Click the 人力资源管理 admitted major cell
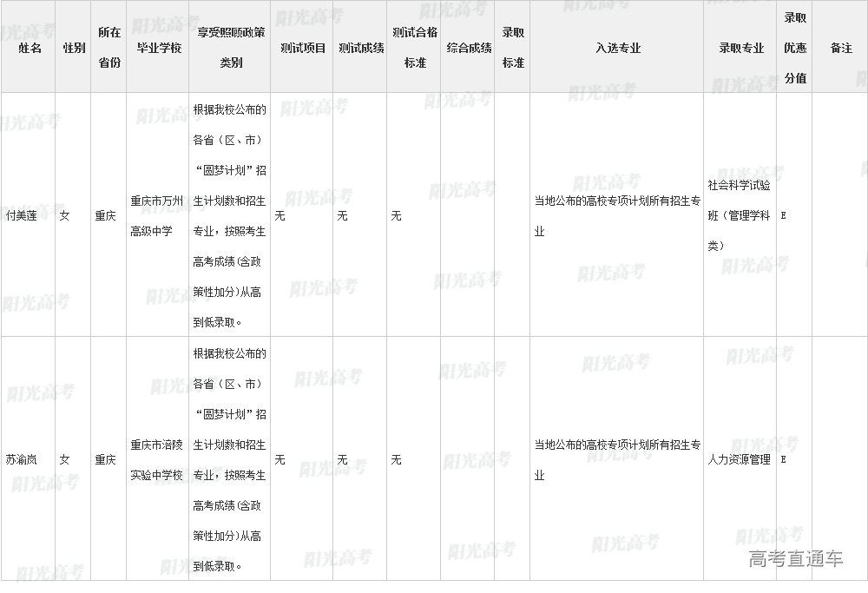Viewport: 868px width, 593px height. [739, 459]
